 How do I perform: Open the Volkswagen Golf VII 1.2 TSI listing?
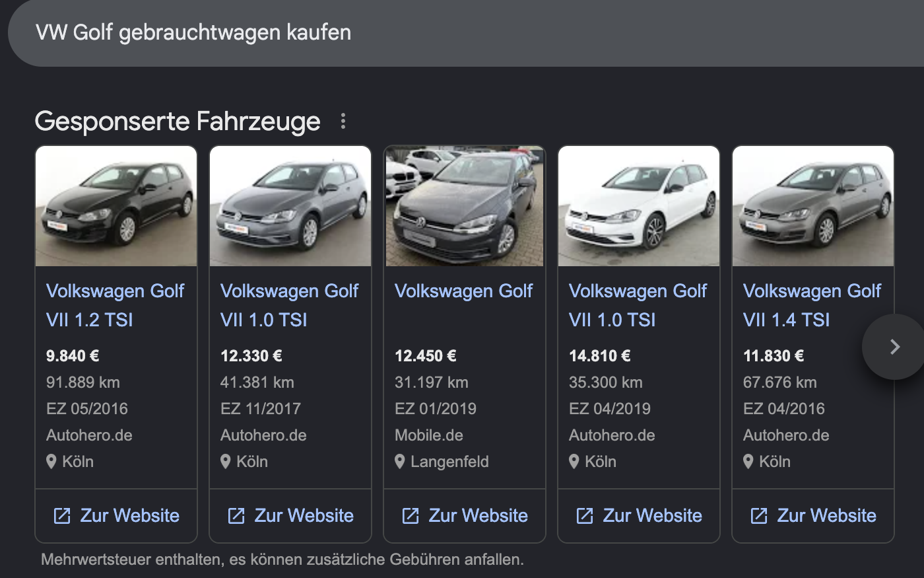(115, 305)
